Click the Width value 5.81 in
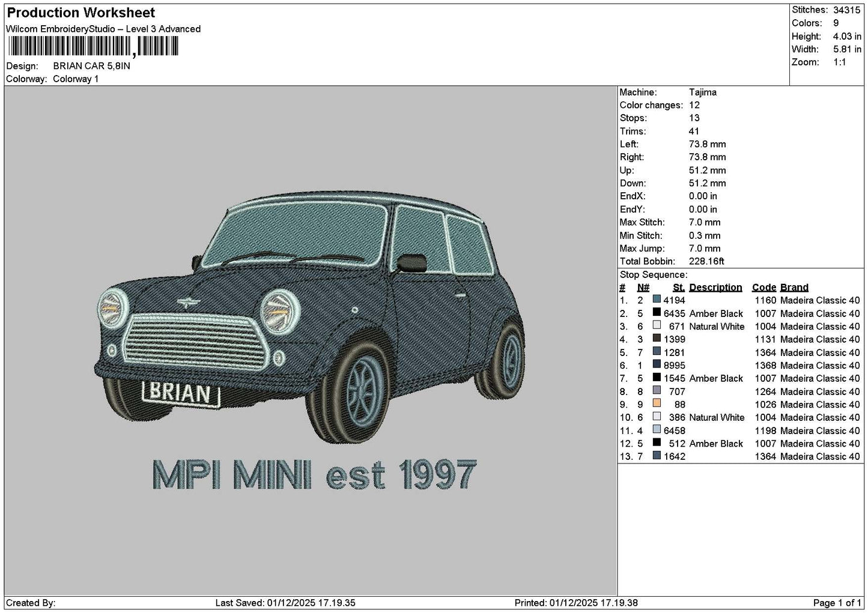 click(847, 50)
